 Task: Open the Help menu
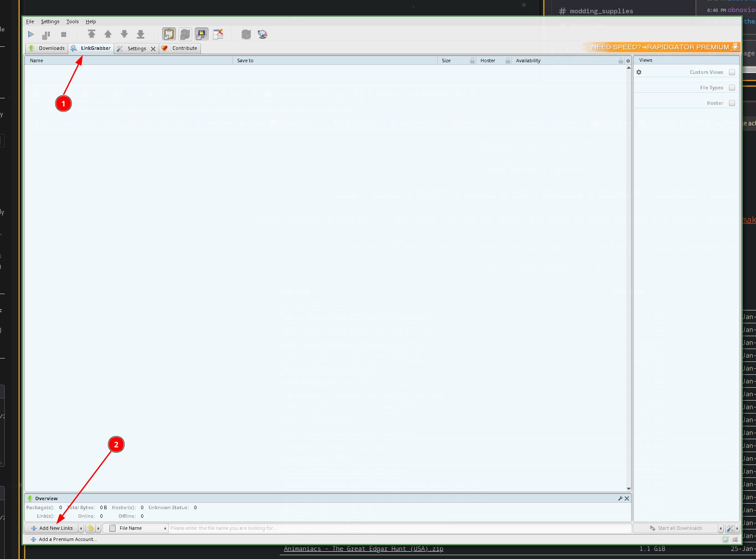point(91,21)
